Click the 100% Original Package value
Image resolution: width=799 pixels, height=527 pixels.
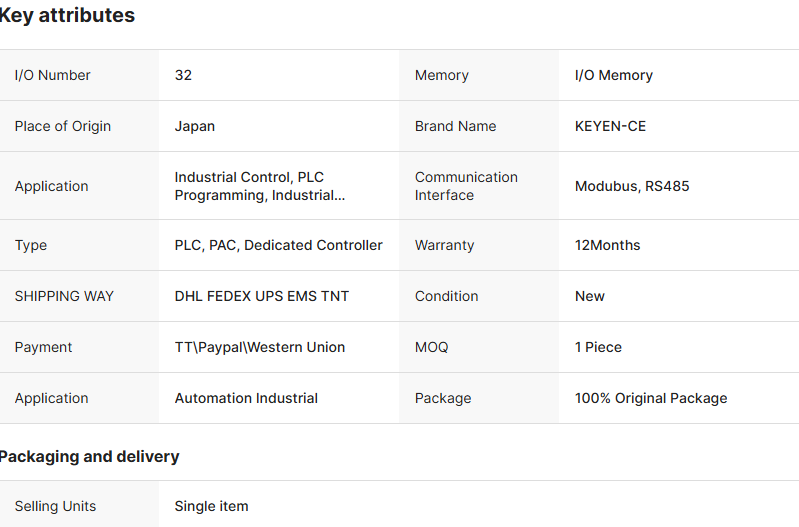coord(651,398)
